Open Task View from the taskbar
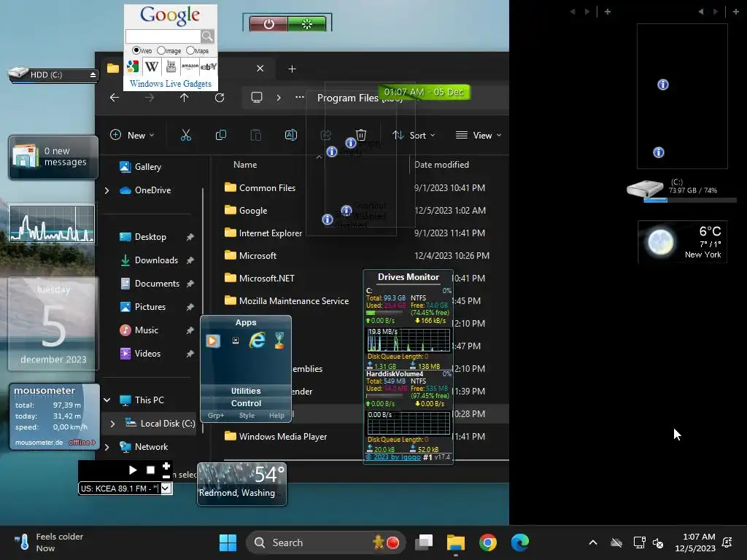 point(424,542)
